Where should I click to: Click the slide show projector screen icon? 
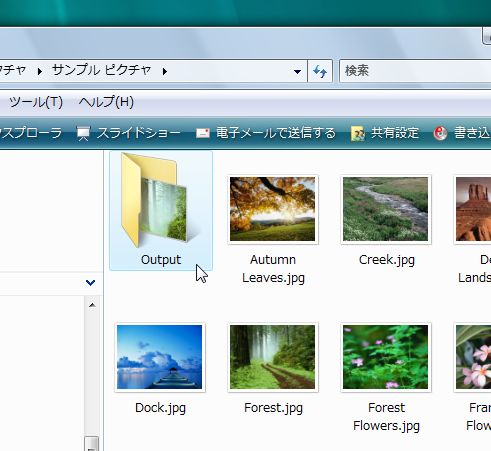83,134
